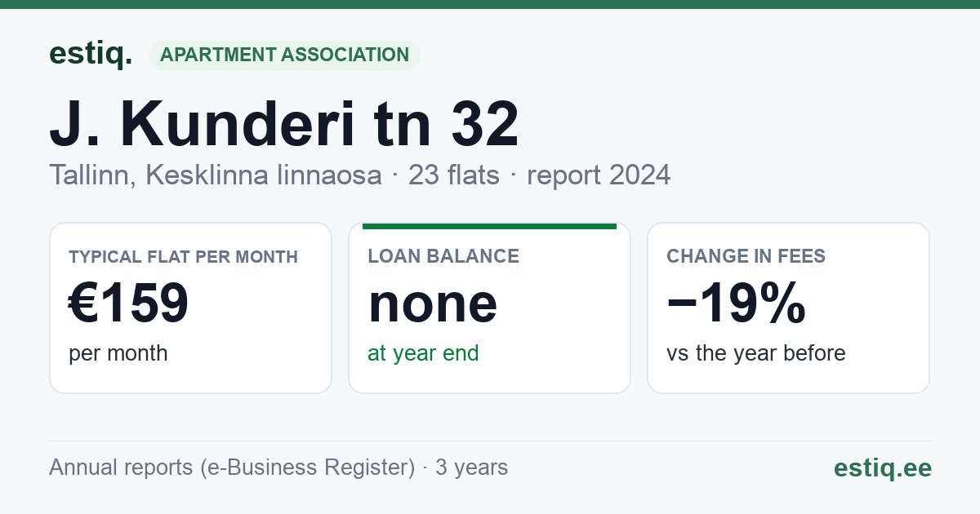The width and height of the screenshot is (980, 514).
Task: Click the €159 amount
Action: coord(129,304)
